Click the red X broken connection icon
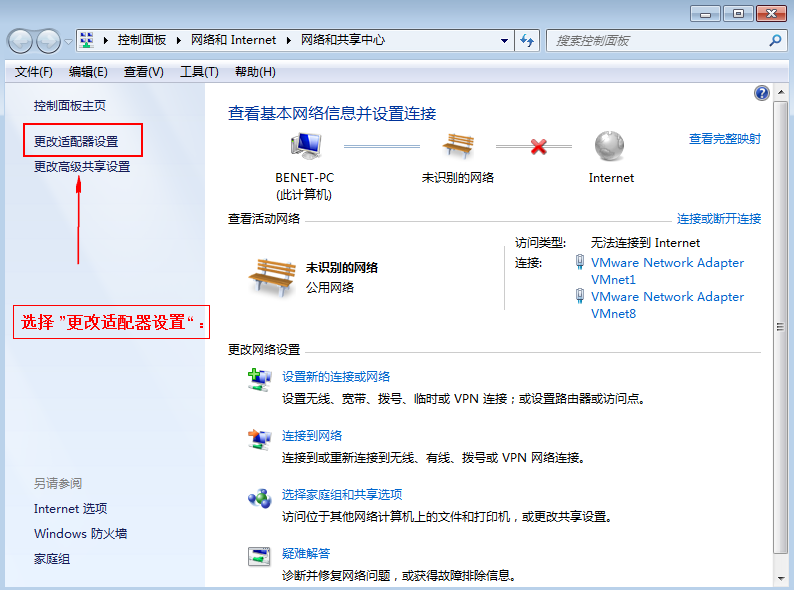 (538, 147)
